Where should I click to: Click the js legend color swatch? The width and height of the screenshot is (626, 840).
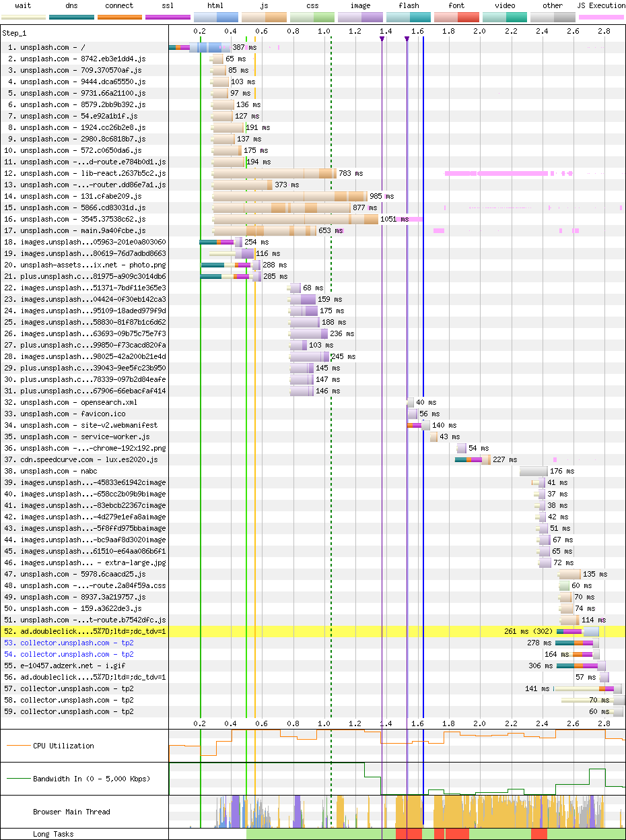tap(264, 16)
